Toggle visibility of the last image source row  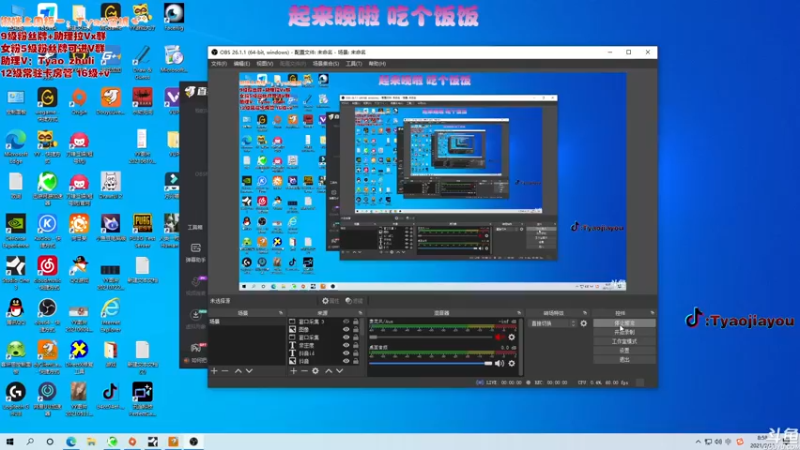pos(346,361)
